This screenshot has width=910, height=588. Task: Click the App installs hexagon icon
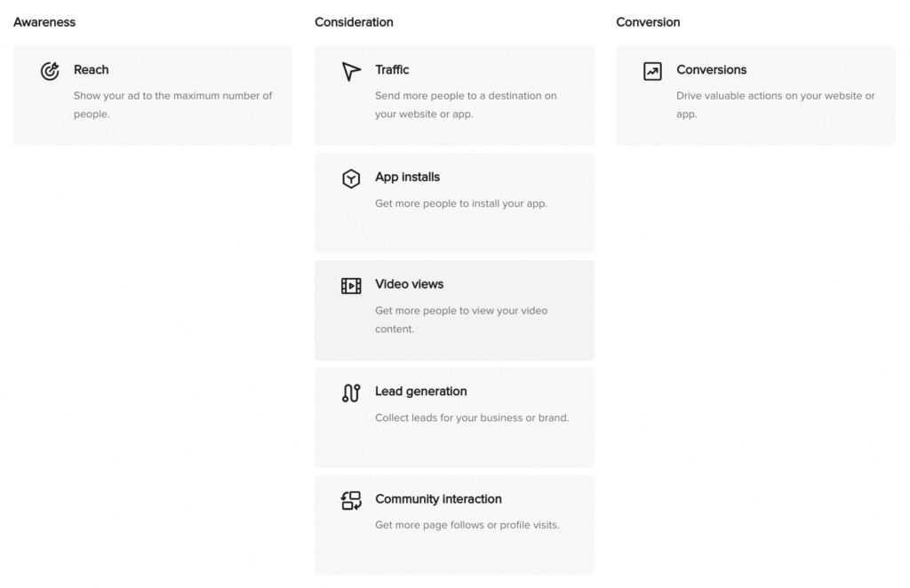(x=351, y=179)
